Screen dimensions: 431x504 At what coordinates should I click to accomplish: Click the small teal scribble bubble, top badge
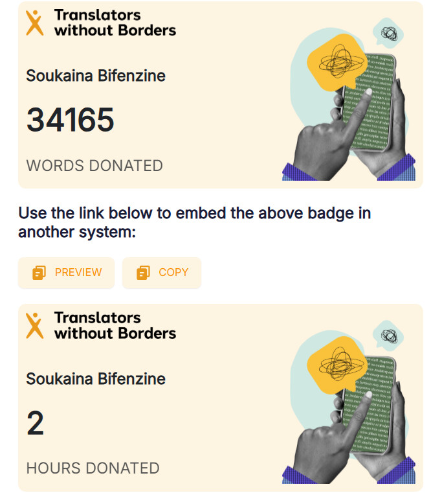(x=389, y=34)
